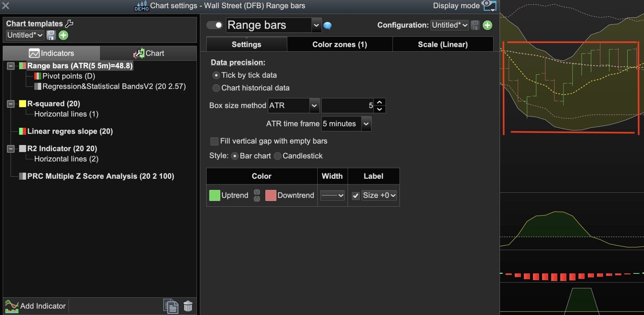Select Candlestick style
This screenshot has height=315, width=644.
click(x=277, y=156)
